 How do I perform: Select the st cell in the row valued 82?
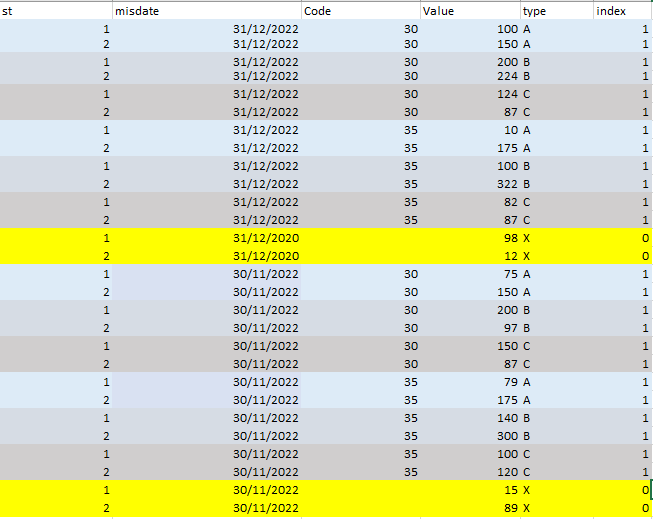56,202
